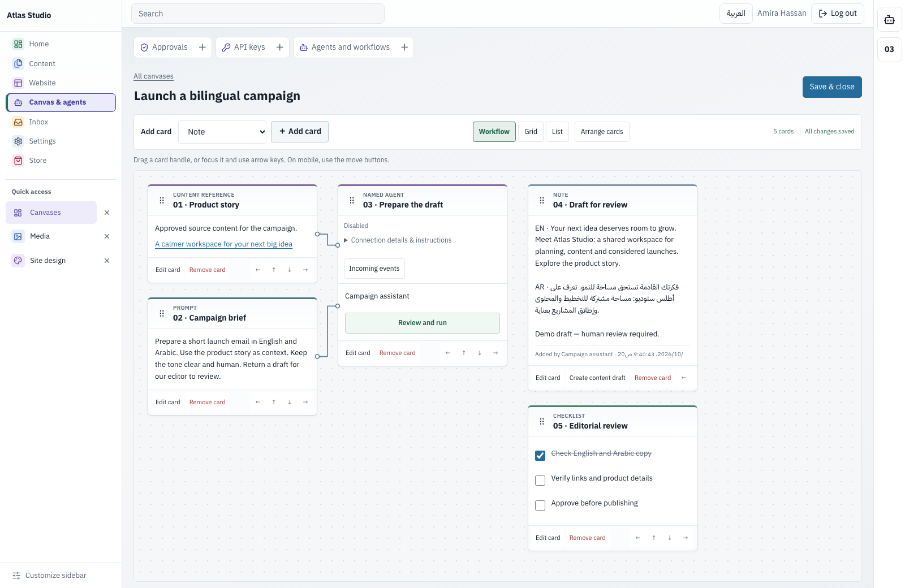Viewport: 905px width, 588px height.
Task: Click Arrange cards button
Action: (602, 132)
